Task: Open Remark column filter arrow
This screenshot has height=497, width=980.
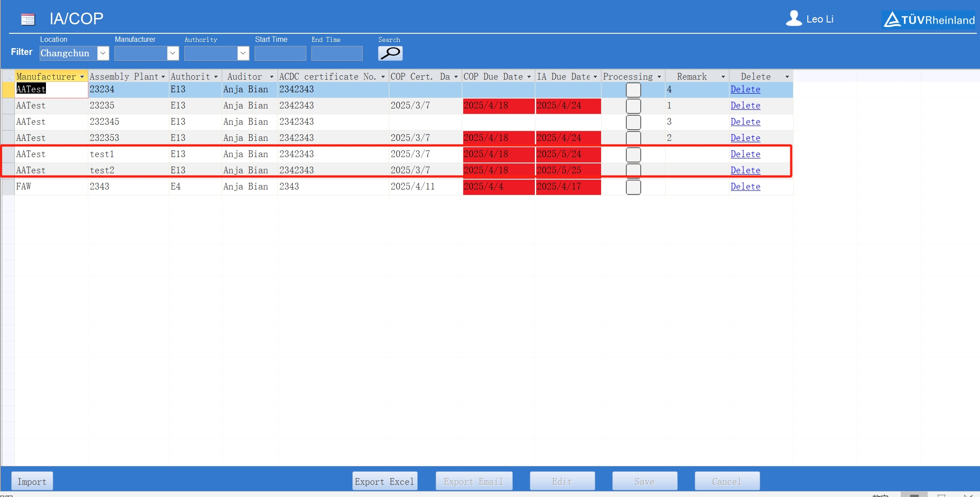Action: (x=723, y=77)
